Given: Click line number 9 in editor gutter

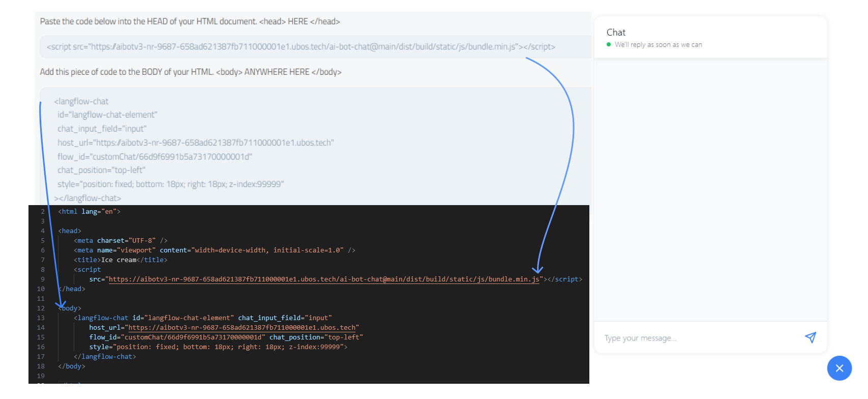Looking at the screenshot, I should click(x=43, y=279).
